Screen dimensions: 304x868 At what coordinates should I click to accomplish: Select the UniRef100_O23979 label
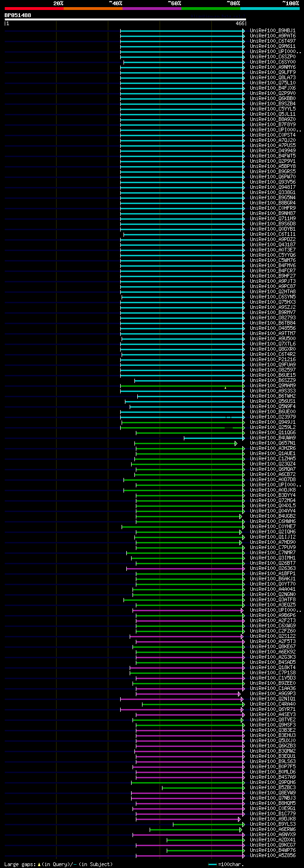point(273,417)
